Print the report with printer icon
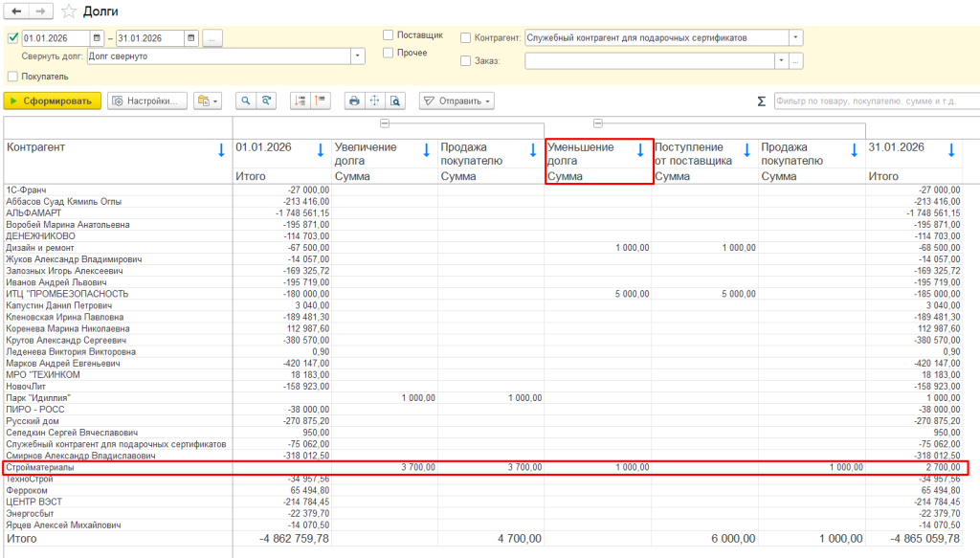Screen dimensions: 980x558 pyautogui.click(x=354, y=100)
